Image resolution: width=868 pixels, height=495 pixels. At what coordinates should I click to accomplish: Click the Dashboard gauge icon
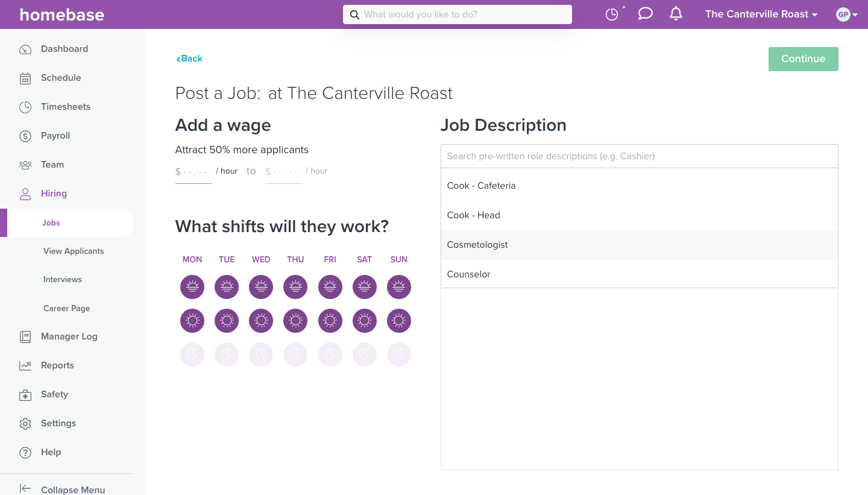pos(25,49)
